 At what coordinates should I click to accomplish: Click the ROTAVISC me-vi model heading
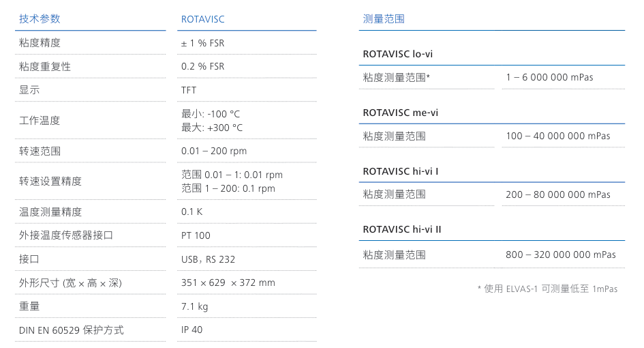point(400,113)
